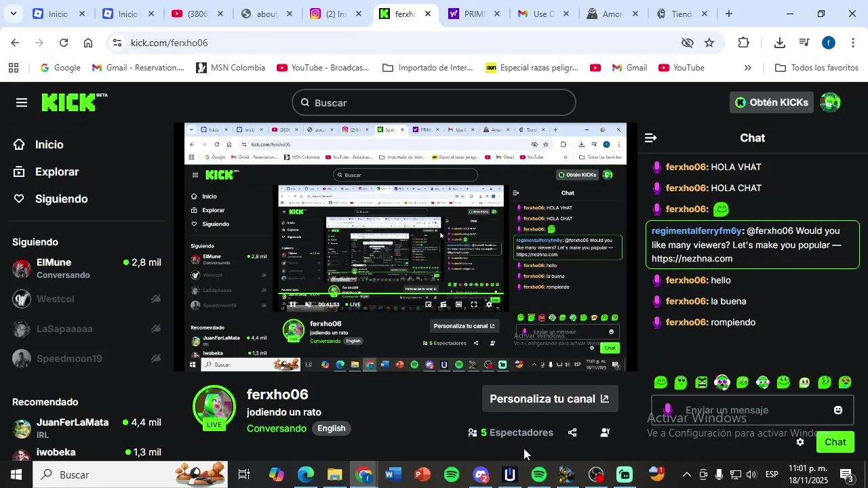Click the Obtén KICKs button
This screenshot has height=488, width=868.
pos(772,102)
